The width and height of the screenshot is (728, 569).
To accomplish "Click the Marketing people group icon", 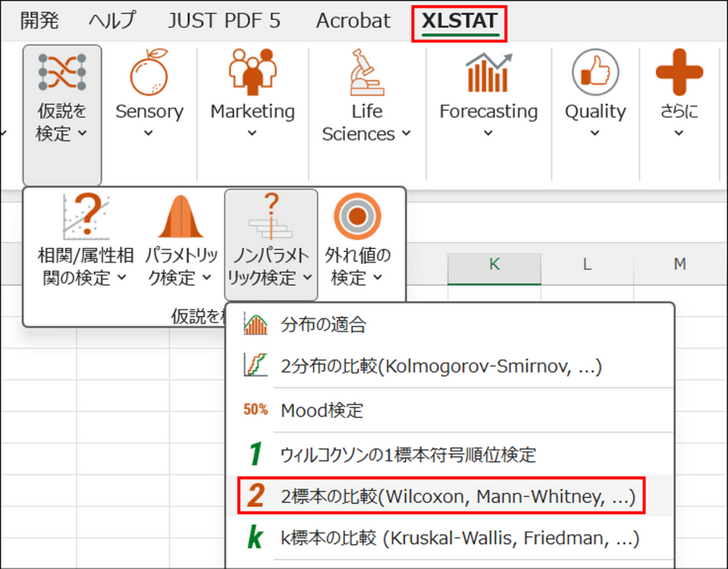I will pyautogui.click(x=253, y=74).
